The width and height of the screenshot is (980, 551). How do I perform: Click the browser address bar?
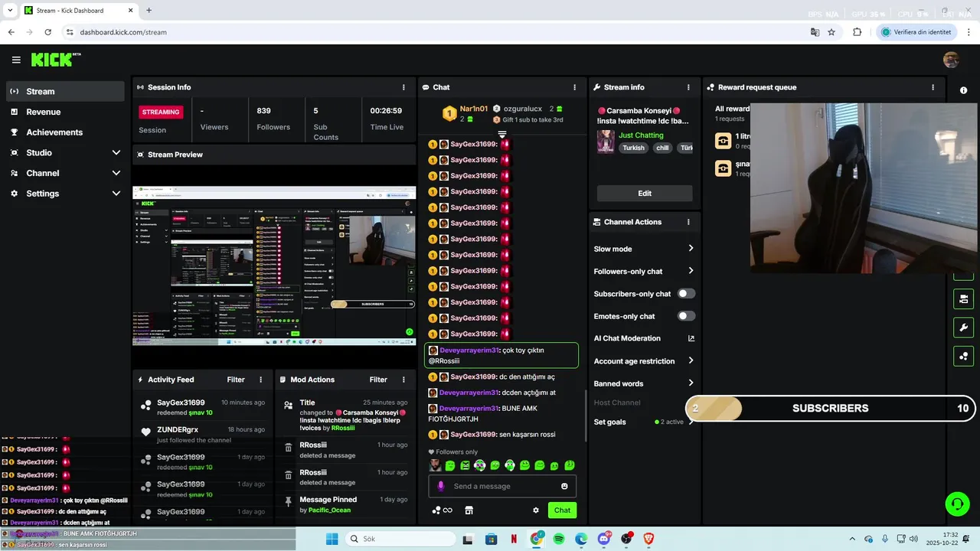click(x=429, y=32)
